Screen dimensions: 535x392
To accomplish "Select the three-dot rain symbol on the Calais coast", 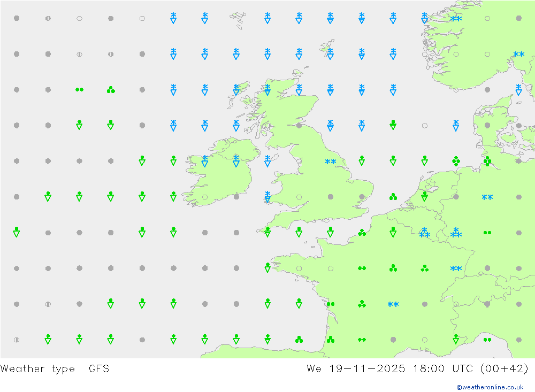I will pyautogui.click(x=362, y=233).
